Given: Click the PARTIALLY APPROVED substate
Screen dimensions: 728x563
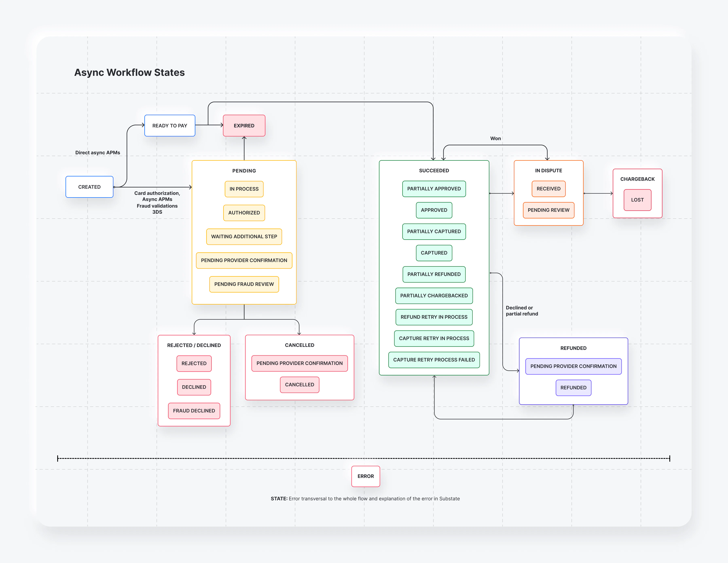Looking at the screenshot, I should [434, 189].
